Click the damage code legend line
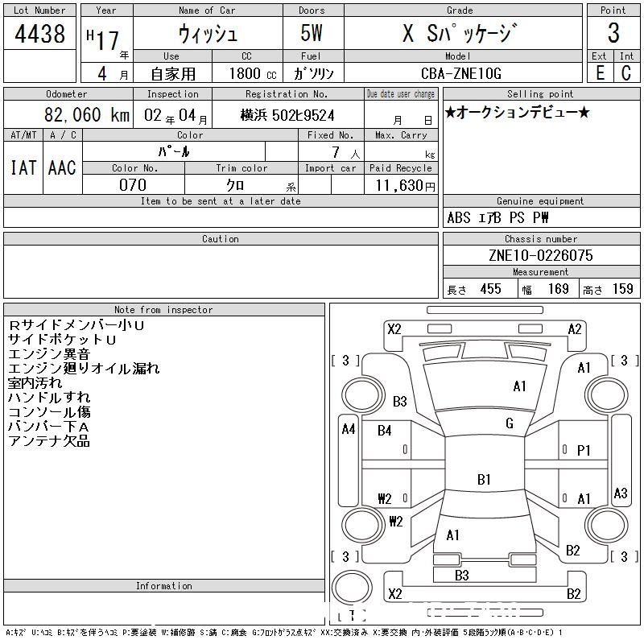This screenshot has width=644, height=644. coord(284,633)
